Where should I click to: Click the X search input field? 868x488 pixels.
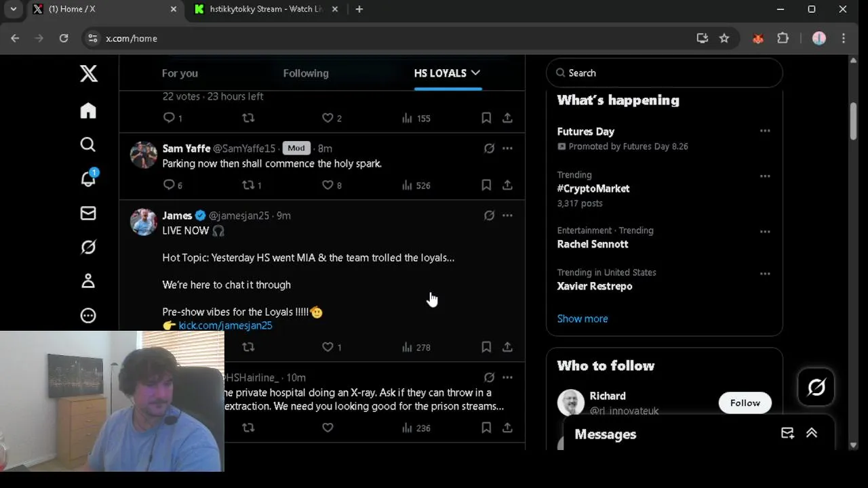pyautogui.click(x=665, y=73)
